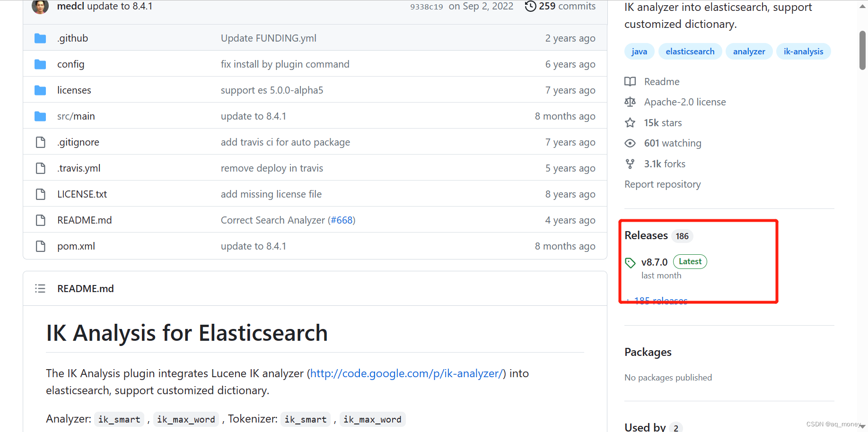Open the 'Update FUNDING.yml' commit message
The width and height of the screenshot is (868, 432).
(x=269, y=38)
